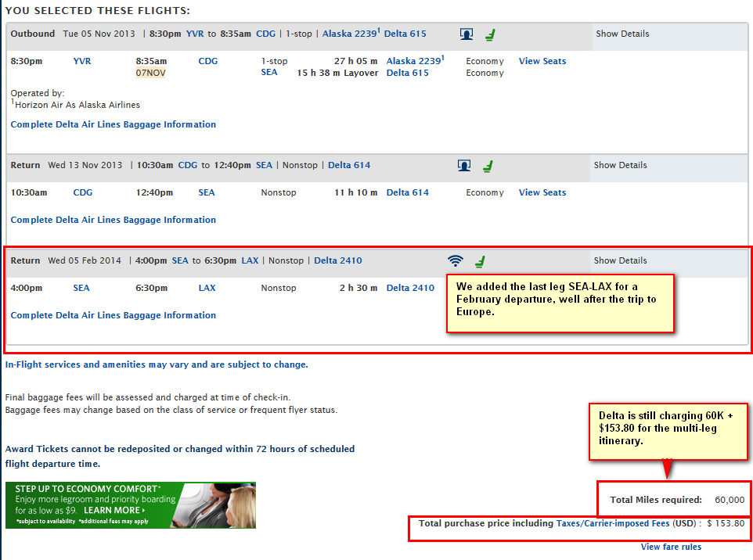Click LAX beside 6:30pm in the detail row
753x560 pixels.
[207, 288]
